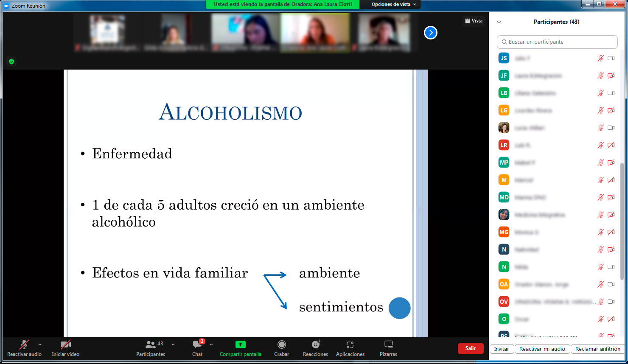Open the Chat panel icon
The image size is (628, 364).
coord(197,344)
